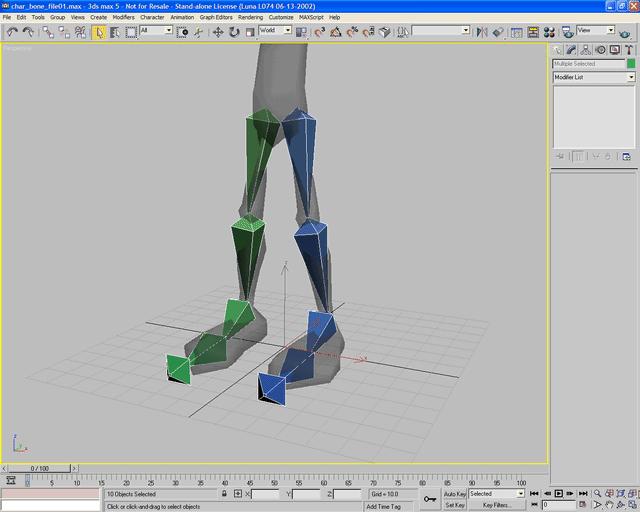Screen dimensions: 640x512
Task: Activate the Select and Rotate tool
Action: 233,31
